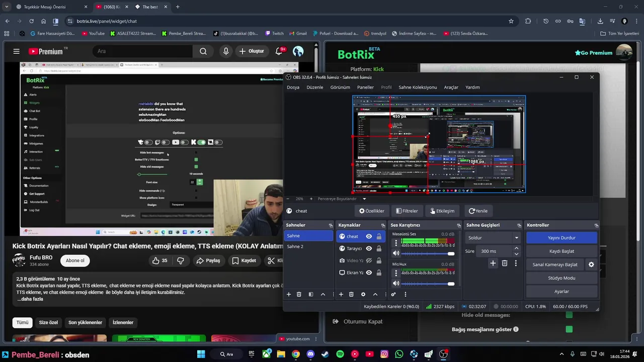Open scene filters icon in Sahneler toolbar

point(311,294)
